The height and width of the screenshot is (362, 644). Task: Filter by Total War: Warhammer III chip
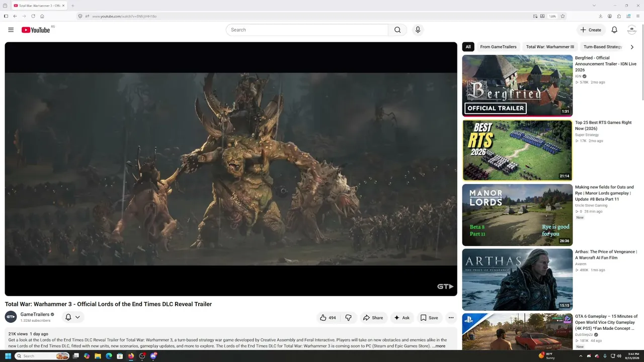point(550,47)
